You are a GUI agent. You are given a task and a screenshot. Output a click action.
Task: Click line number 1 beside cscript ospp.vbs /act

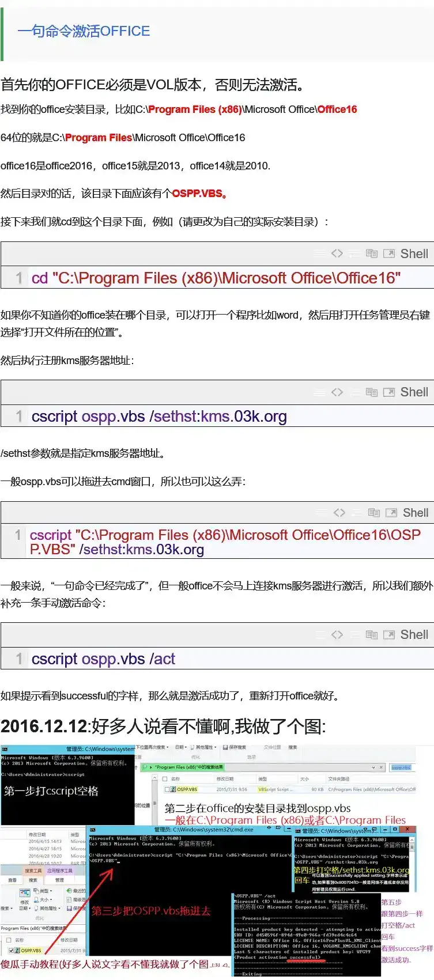point(19,659)
